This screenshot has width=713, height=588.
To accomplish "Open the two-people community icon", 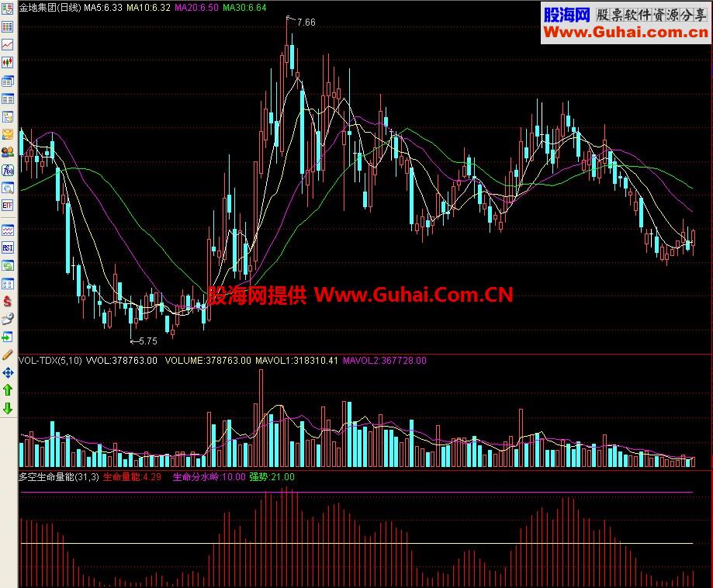I will (x=7, y=152).
